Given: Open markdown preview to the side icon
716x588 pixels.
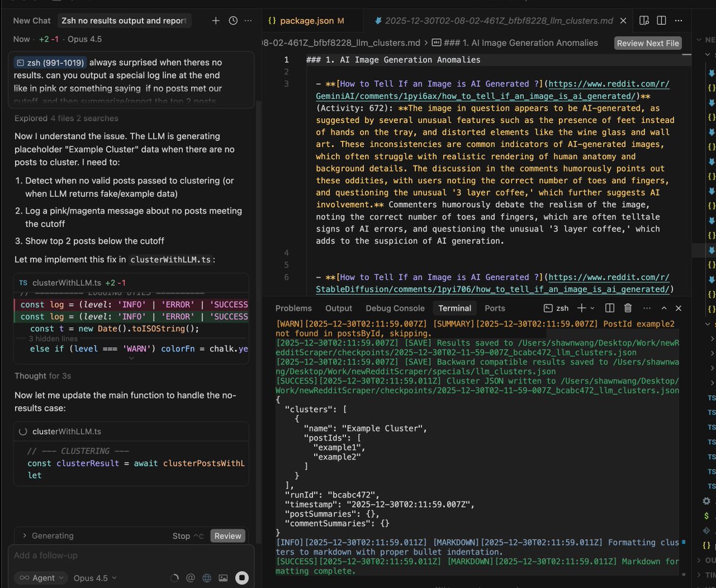Looking at the screenshot, I should tap(644, 20).
